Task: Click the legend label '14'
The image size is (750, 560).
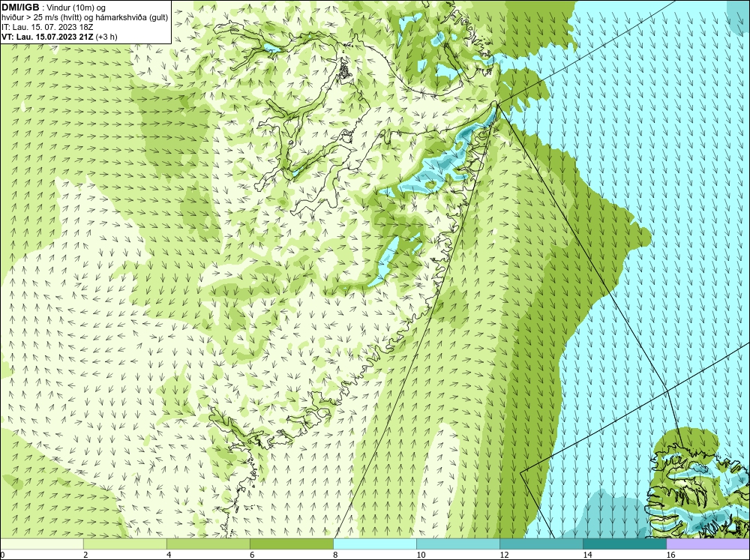Action: [x=587, y=555]
